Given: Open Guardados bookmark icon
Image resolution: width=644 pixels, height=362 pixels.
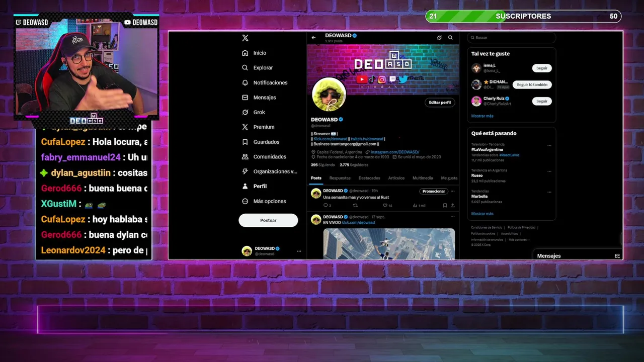Looking at the screenshot, I should [x=245, y=142].
